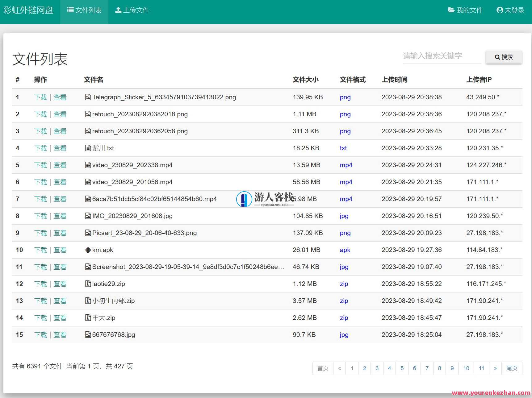The image size is (532, 398).
Task: Go to page 5 in pagination
Action: click(402, 368)
